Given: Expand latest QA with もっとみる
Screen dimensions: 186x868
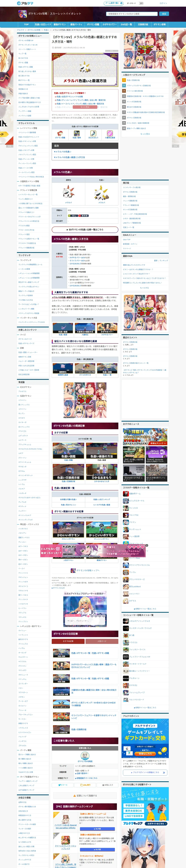Looking at the screenshot, I should pos(144,287).
